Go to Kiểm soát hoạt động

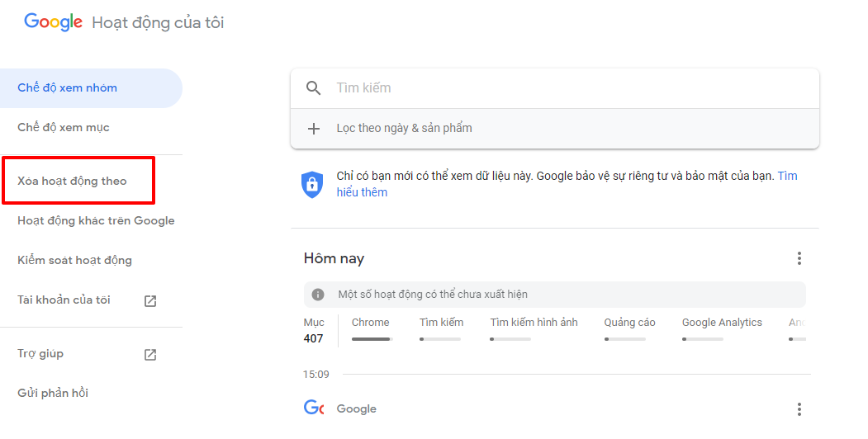click(74, 261)
